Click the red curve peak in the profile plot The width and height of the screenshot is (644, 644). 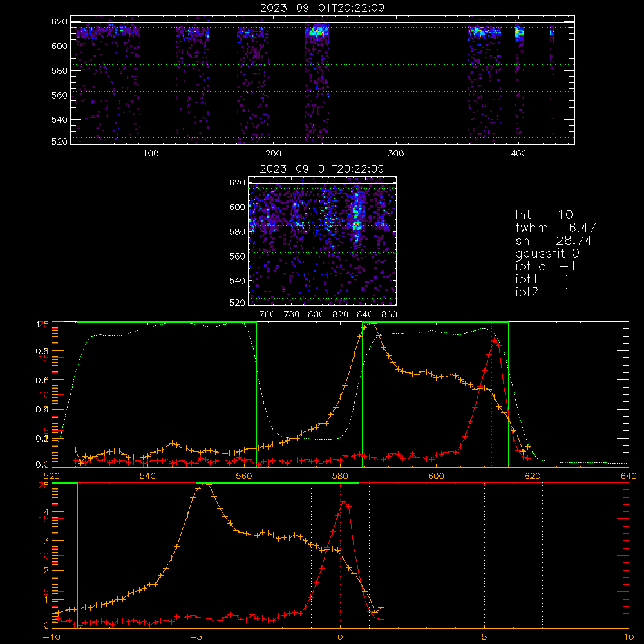click(x=495, y=341)
